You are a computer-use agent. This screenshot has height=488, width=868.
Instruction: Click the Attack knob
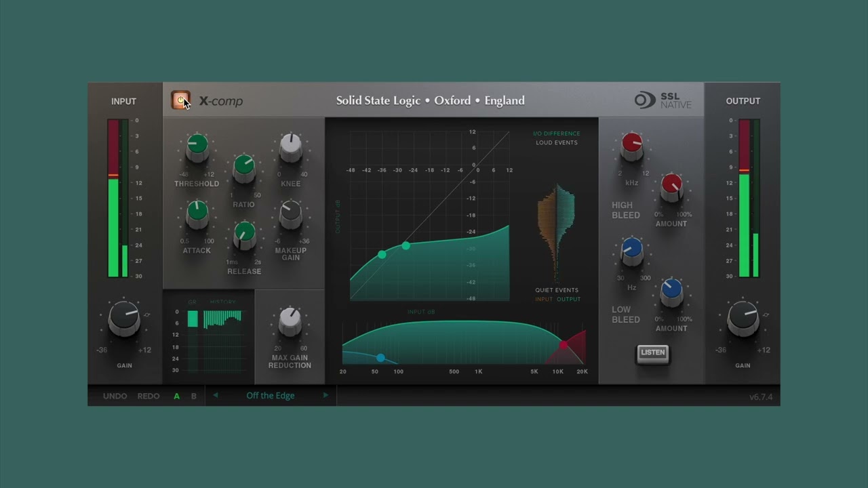[x=197, y=213]
